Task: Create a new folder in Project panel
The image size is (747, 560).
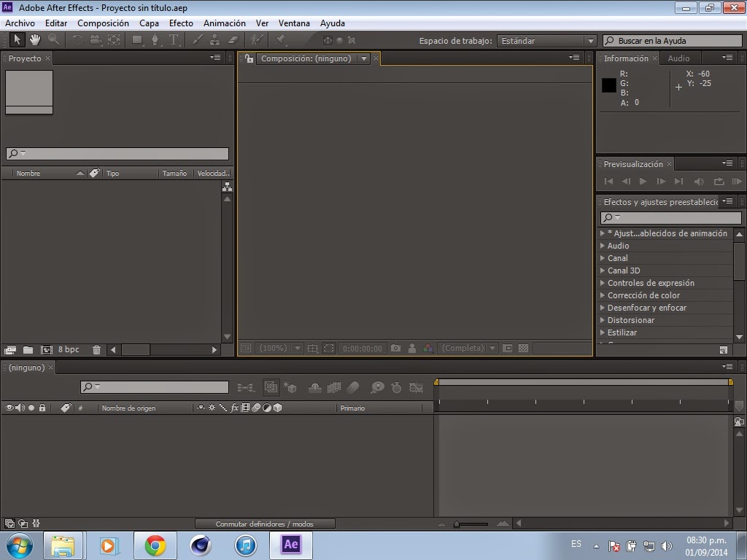Action: click(x=28, y=350)
